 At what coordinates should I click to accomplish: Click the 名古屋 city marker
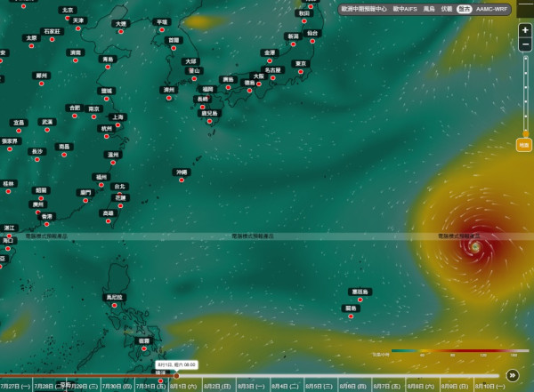273,78
